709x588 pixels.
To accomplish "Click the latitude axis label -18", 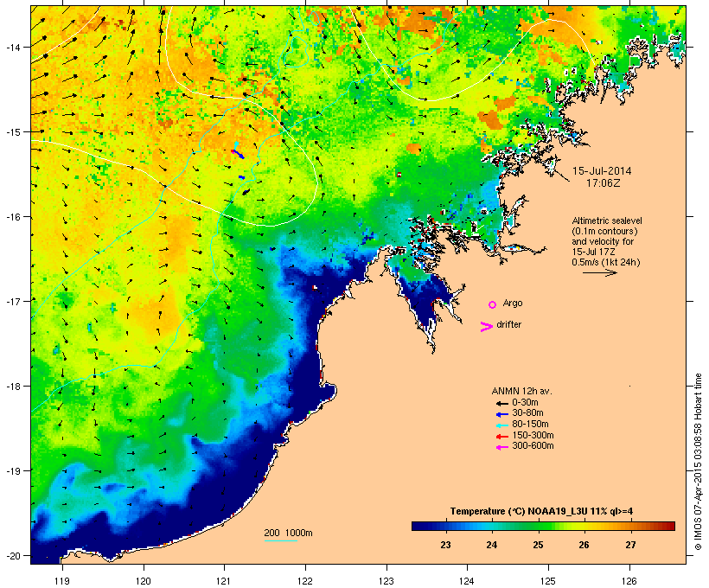I will coord(13,387).
